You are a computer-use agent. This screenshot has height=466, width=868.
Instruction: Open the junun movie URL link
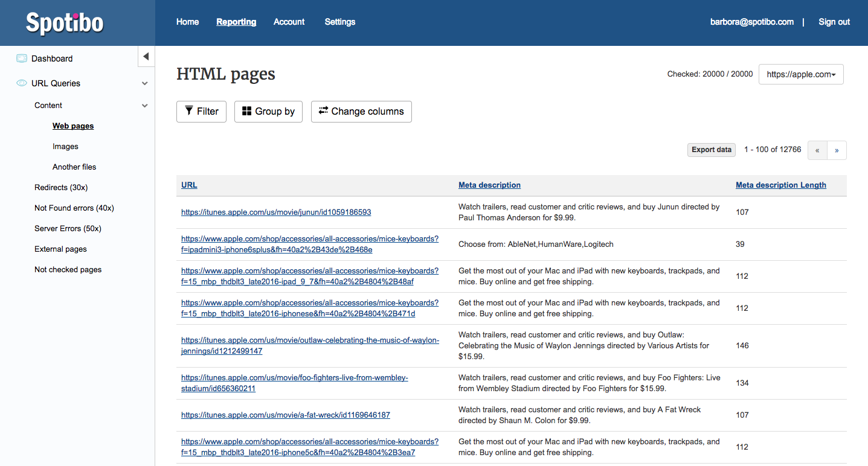(x=276, y=212)
